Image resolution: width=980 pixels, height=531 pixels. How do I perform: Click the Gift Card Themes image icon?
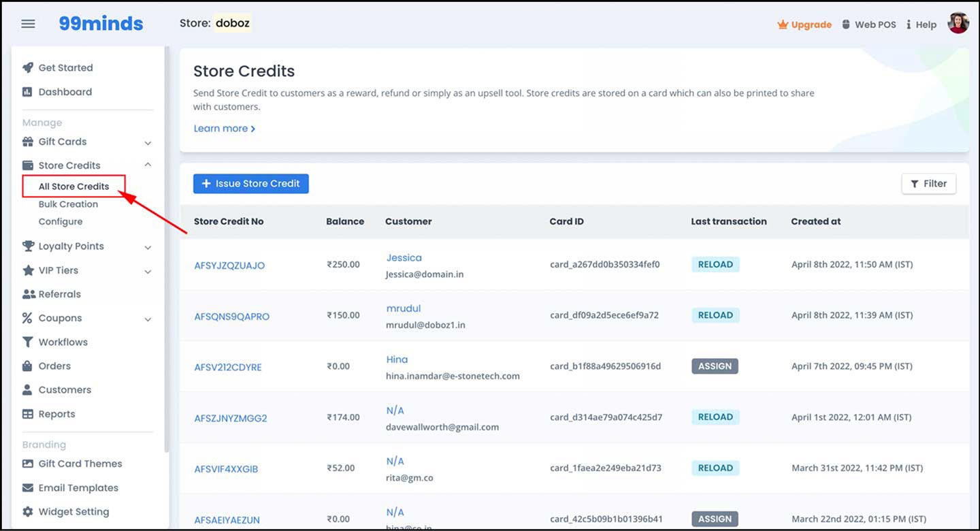click(x=28, y=464)
